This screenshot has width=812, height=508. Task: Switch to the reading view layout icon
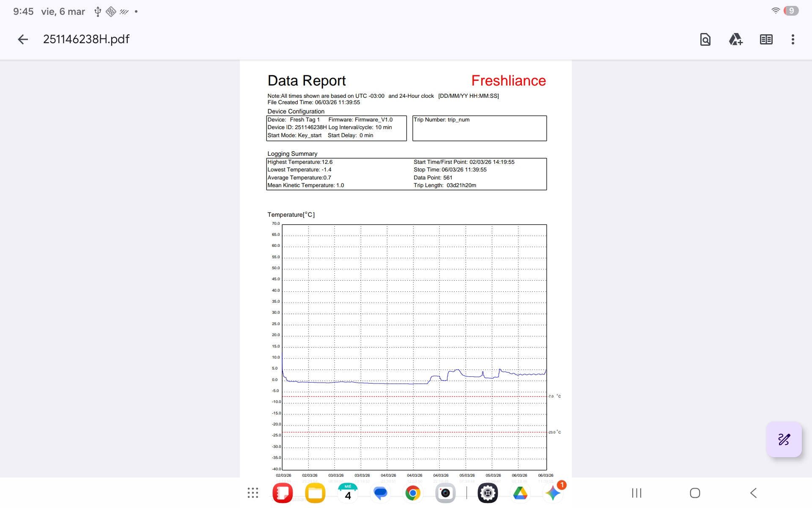[766, 39]
